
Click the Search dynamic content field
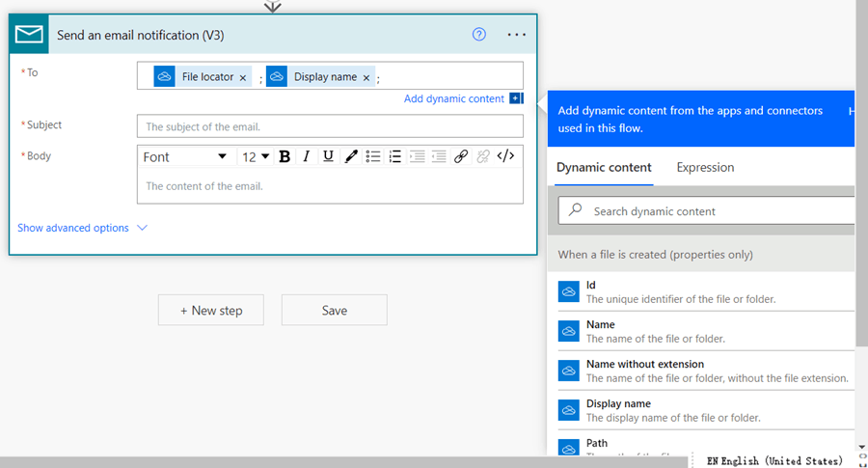[x=706, y=211]
